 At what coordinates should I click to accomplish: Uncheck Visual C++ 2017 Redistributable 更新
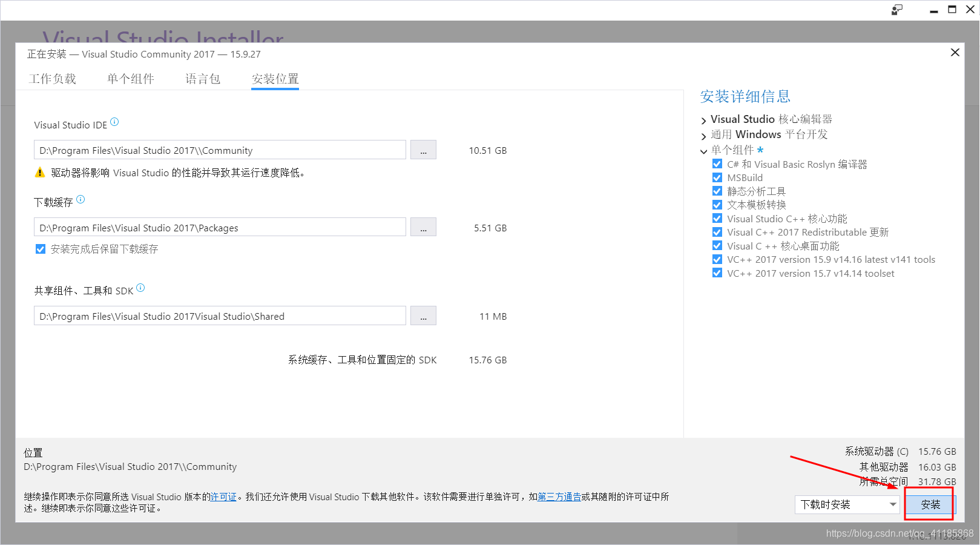(x=717, y=232)
